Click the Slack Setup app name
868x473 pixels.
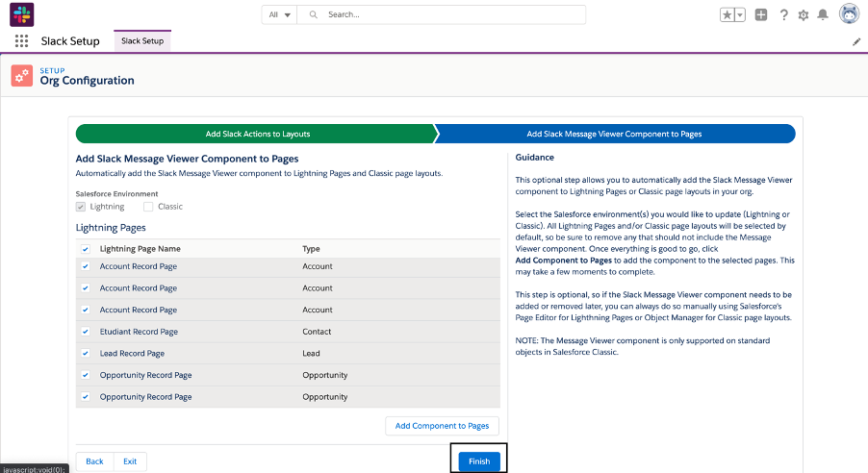click(70, 41)
